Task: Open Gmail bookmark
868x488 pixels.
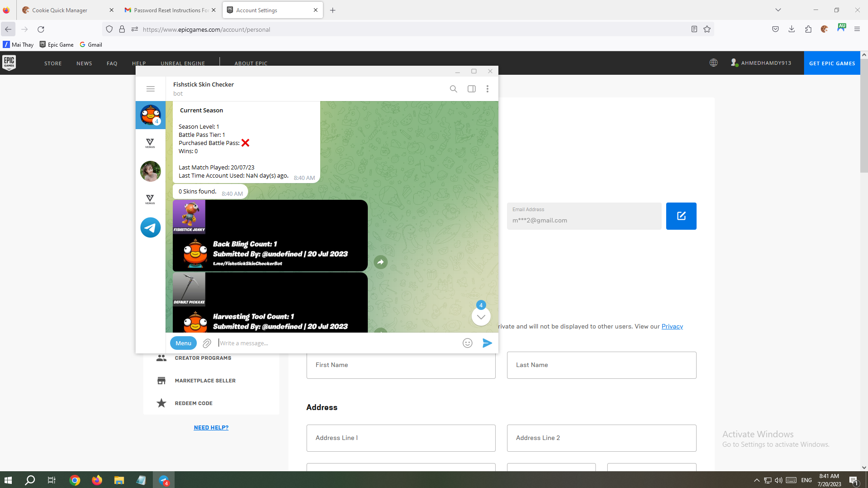Action: tap(91, 45)
